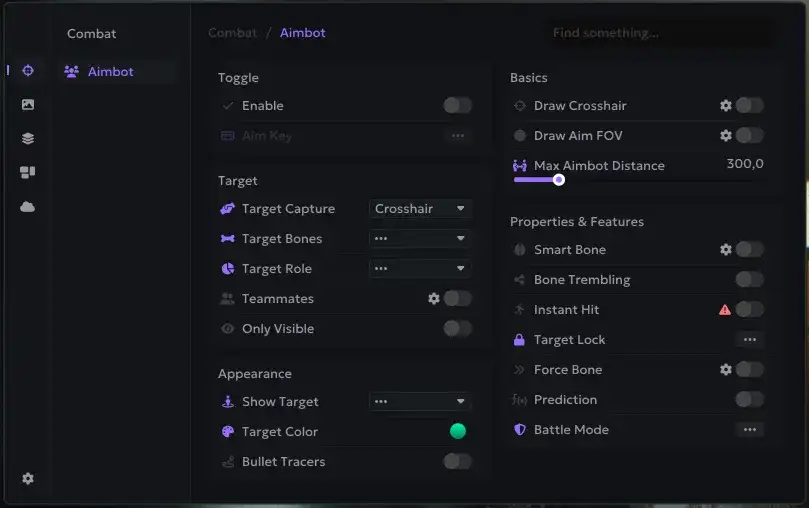The height and width of the screenshot is (508, 809).
Task: Turn on Only Visible switch
Action: click(x=457, y=328)
